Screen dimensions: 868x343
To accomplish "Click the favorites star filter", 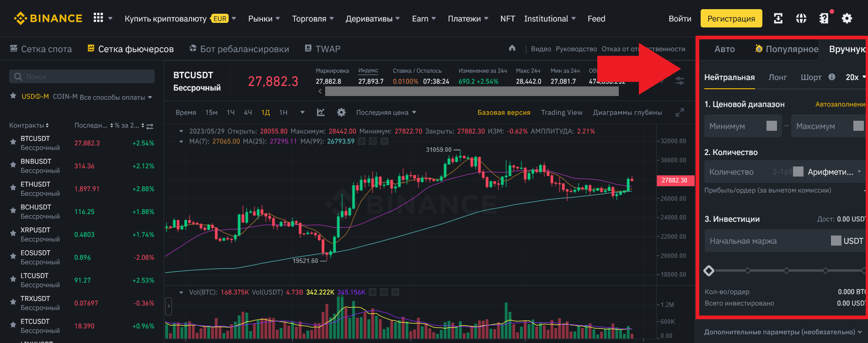I will (x=13, y=96).
